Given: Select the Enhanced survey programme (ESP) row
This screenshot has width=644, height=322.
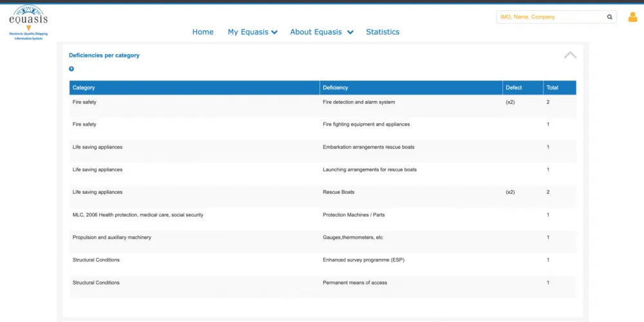Looking at the screenshot, I should (323, 263).
